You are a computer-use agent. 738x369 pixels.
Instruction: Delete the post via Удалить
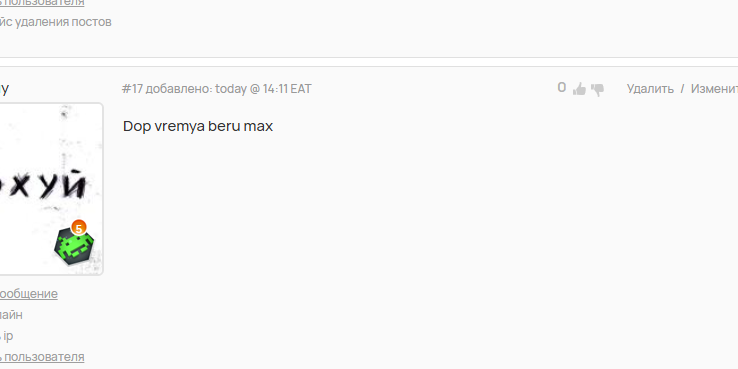(650, 88)
